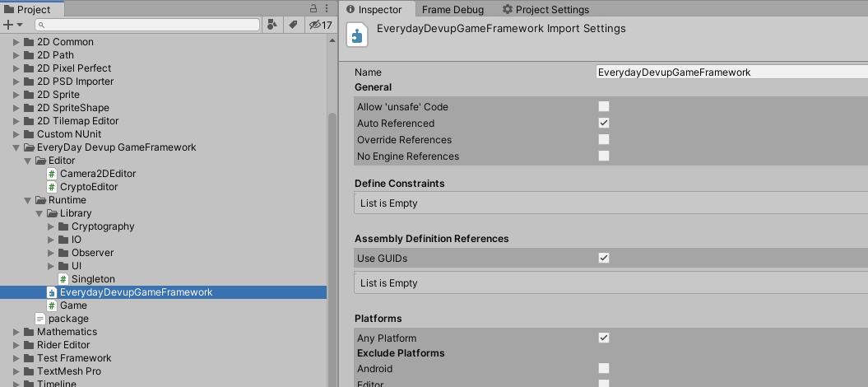Check the Android exclude platform checkbox
Screen dimensions: 868x387
pyautogui.click(x=604, y=368)
